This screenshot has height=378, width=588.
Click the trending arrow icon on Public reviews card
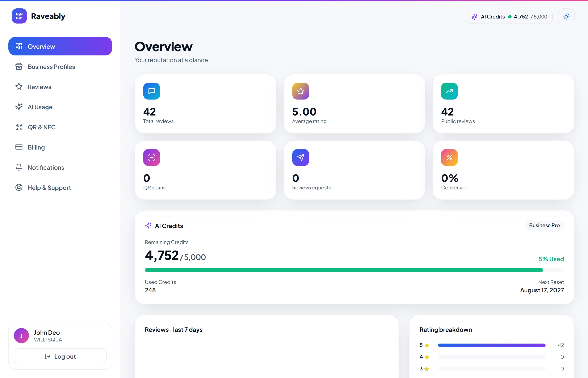click(x=449, y=91)
